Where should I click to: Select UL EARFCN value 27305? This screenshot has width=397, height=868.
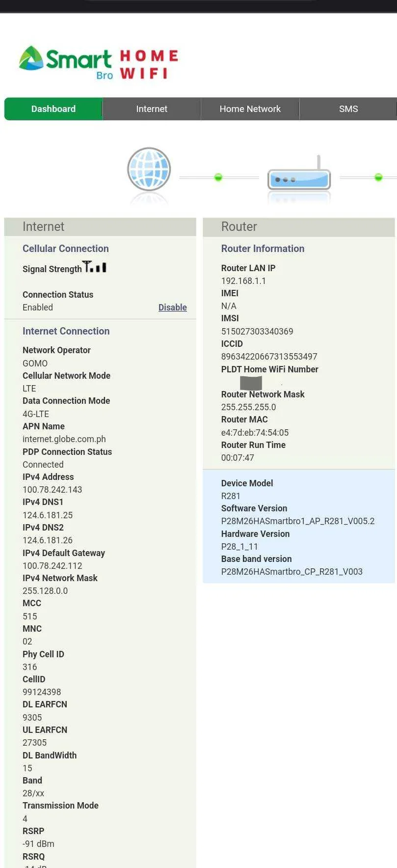34,743
